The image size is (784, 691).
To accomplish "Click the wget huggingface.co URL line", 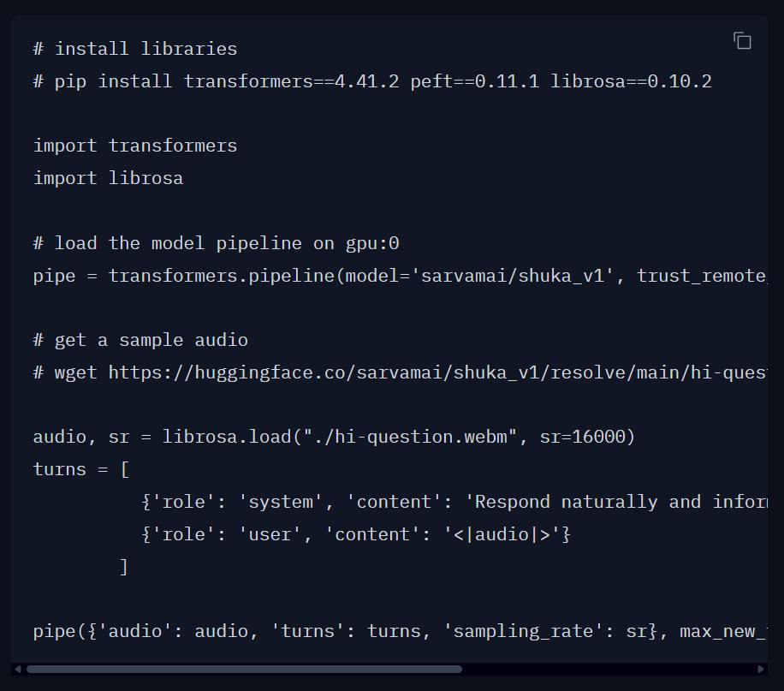I will click(400, 372).
